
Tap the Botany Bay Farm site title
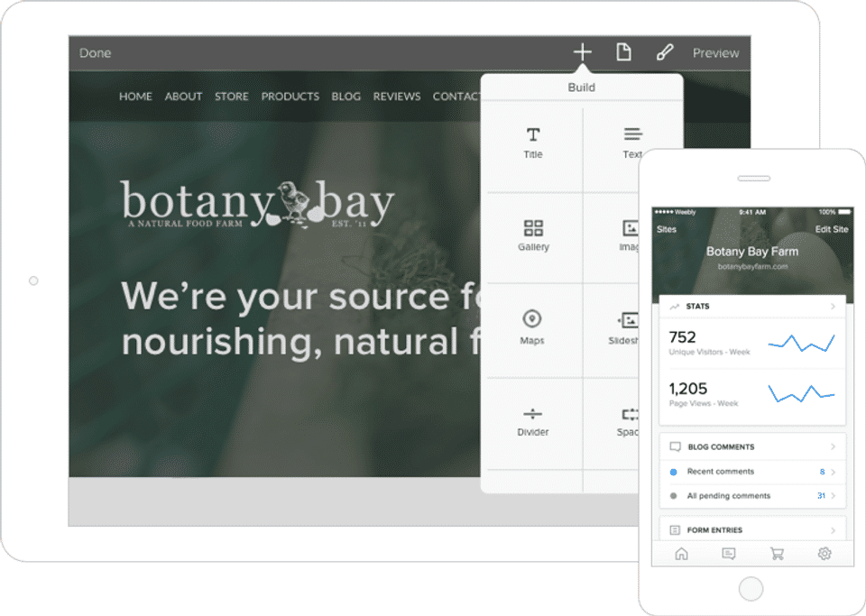coord(752,252)
